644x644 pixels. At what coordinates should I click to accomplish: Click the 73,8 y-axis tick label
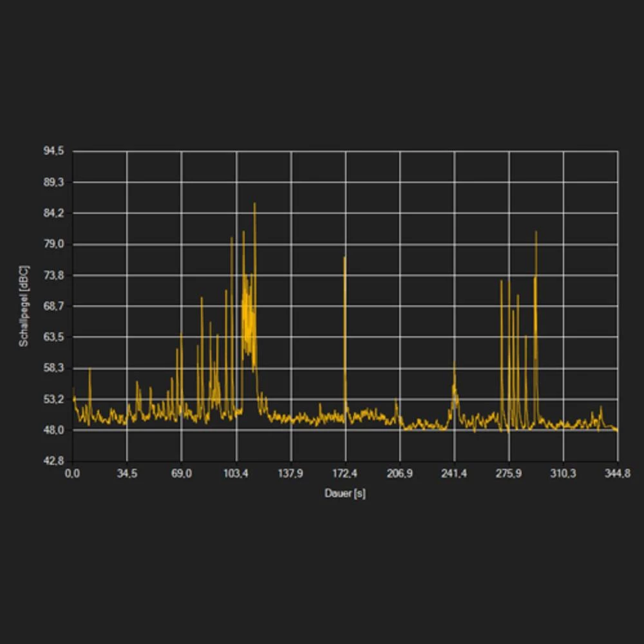(54, 275)
